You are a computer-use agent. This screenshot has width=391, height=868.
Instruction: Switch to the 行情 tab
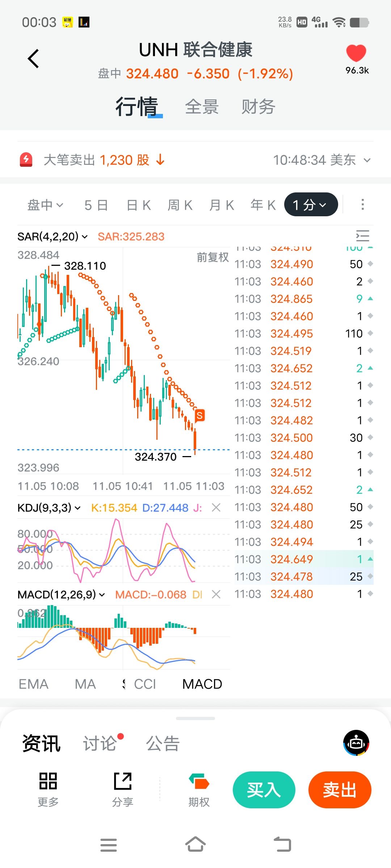pos(137,107)
